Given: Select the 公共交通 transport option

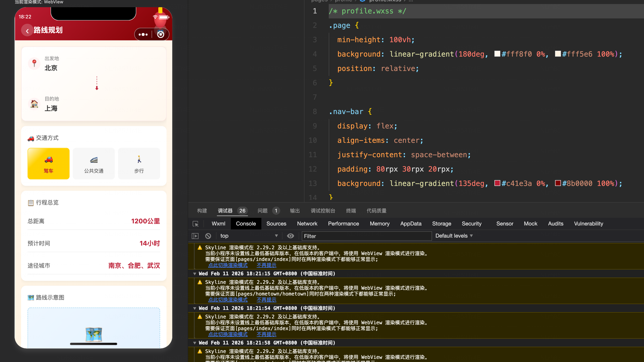Looking at the screenshot, I should pyautogui.click(x=93, y=164).
